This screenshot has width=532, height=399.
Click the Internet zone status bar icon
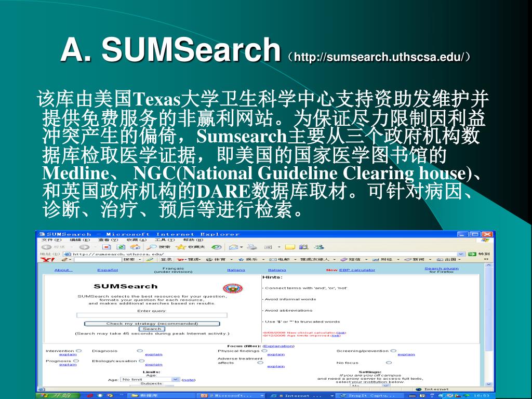click(x=418, y=389)
